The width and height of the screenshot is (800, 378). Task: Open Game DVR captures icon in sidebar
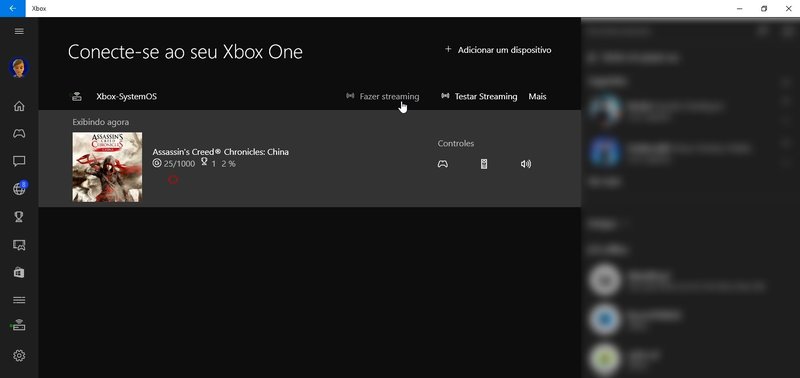(19, 245)
